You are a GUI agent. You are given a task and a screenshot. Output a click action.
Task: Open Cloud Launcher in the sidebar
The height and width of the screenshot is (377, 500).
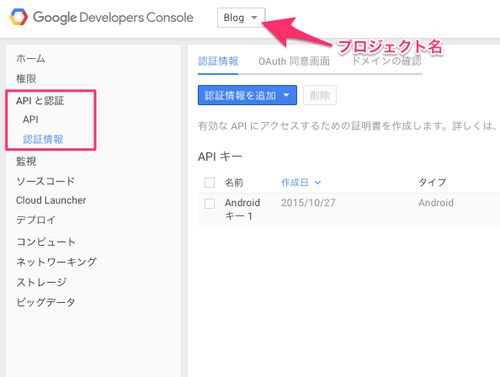tap(51, 200)
